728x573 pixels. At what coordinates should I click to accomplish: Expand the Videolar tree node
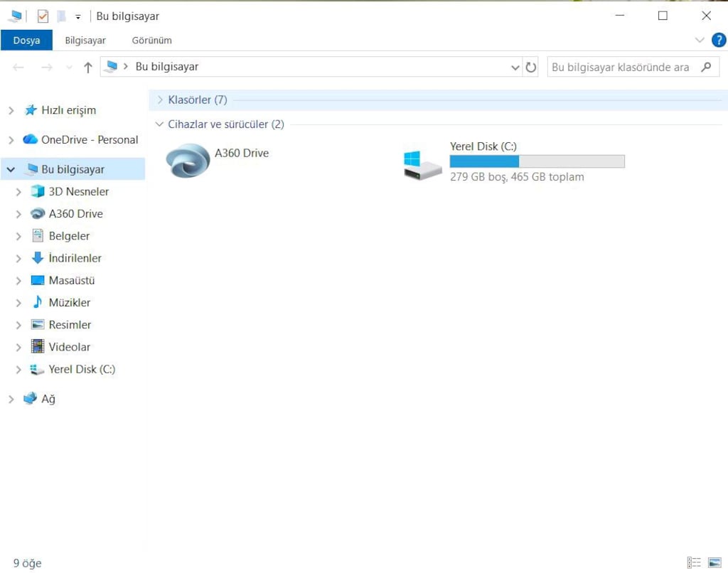[x=18, y=348]
